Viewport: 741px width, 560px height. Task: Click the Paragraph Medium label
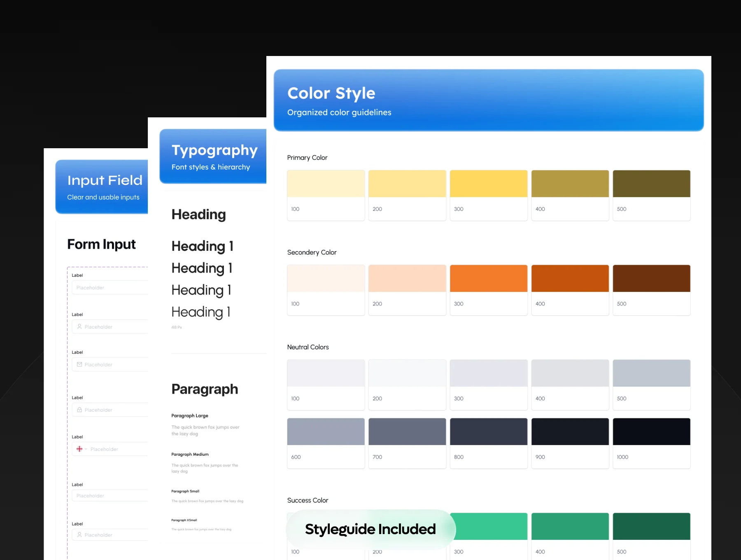(x=190, y=455)
